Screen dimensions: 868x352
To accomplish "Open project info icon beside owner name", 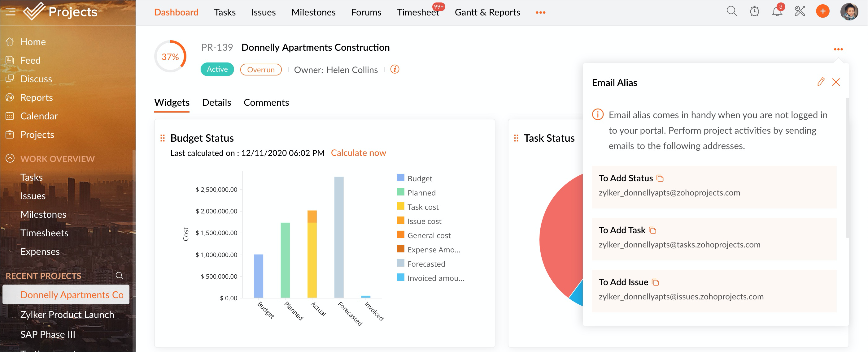I will point(395,69).
